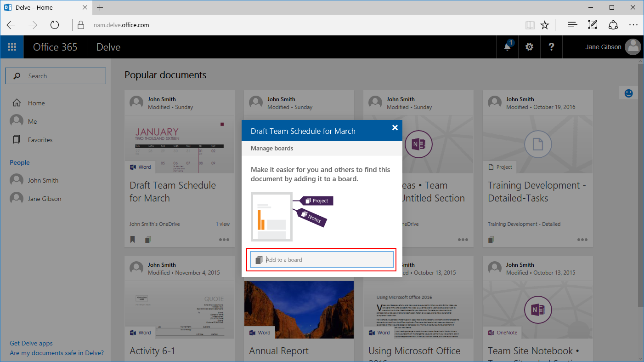The image size is (644, 362).
Task: Open the settings gear menu
Action: pyautogui.click(x=529, y=47)
